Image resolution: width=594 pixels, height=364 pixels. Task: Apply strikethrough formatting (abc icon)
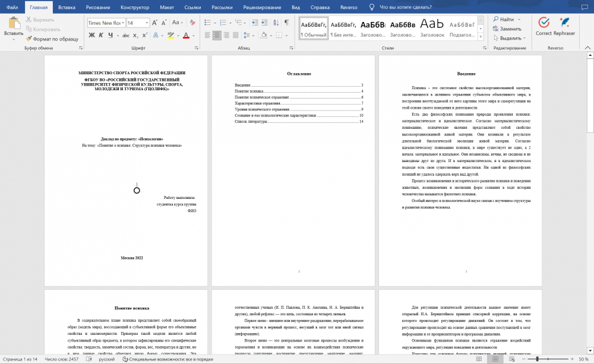[x=126, y=35]
